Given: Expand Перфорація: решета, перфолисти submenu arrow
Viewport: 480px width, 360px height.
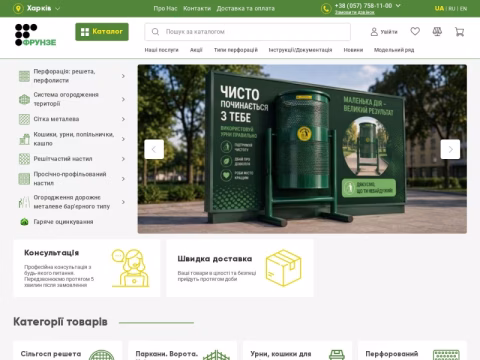Looking at the screenshot, I should point(123,76).
